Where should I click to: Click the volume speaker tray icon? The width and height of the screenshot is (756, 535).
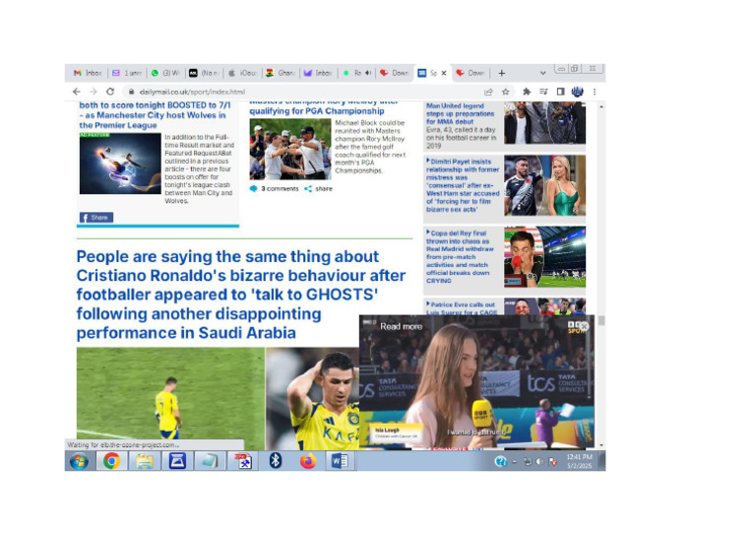[539, 462]
